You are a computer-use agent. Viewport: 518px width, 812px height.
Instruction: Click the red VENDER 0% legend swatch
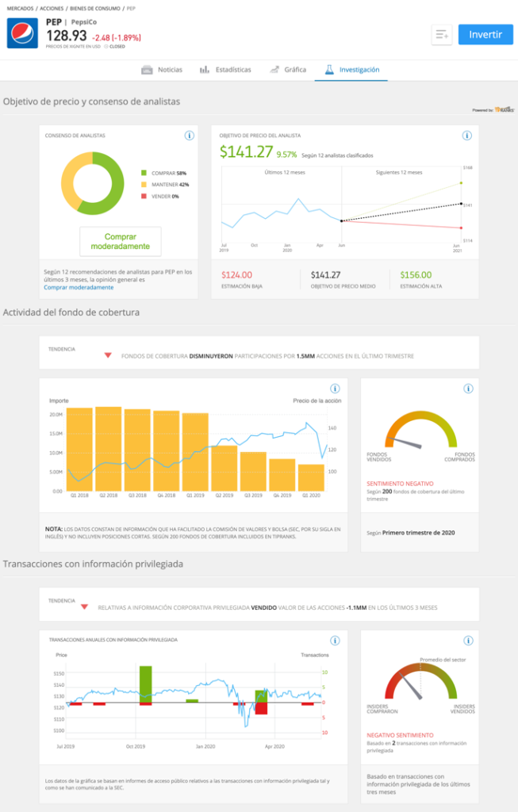click(144, 197)
